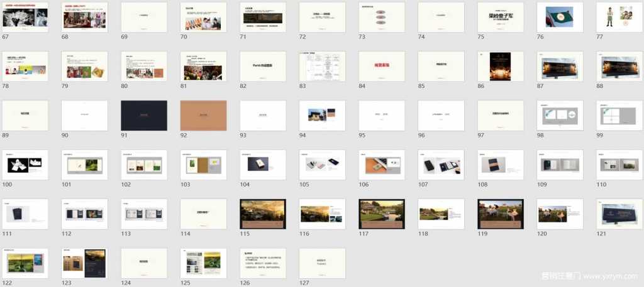644x287 pixels.
Task: Select slide thumbnail 104
Action: pyautogui.click(x=263, y=165)
